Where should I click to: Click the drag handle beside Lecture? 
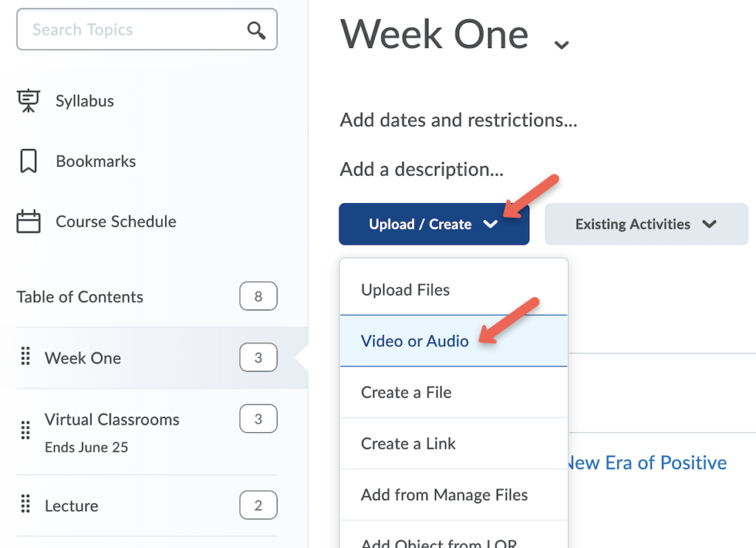pos(27,505)
